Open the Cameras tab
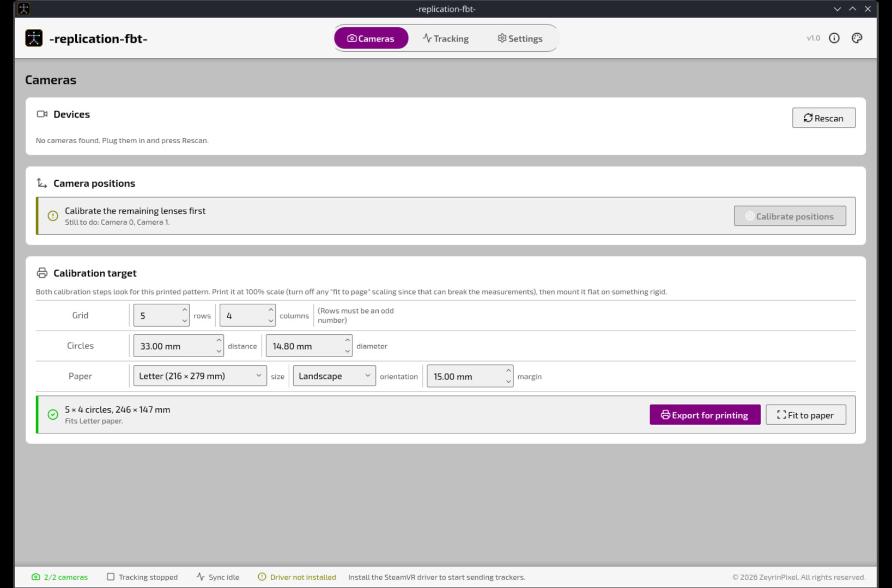 371,38
